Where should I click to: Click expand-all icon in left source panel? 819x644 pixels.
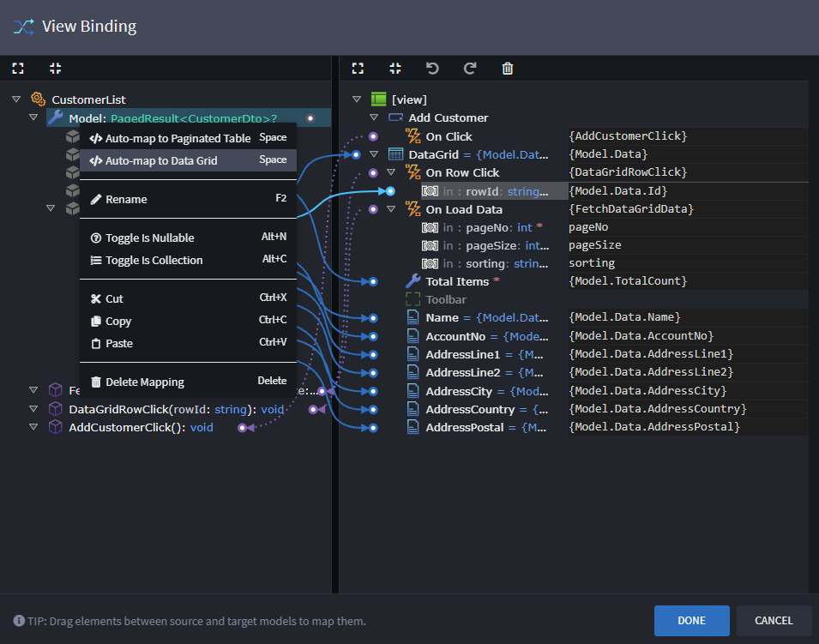(x=18, y=69)
